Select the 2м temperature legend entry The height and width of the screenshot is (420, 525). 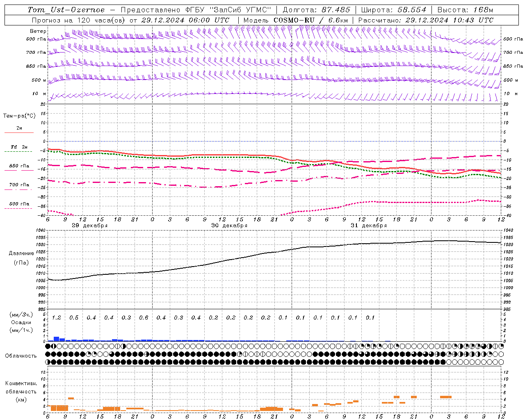point(19,128)
